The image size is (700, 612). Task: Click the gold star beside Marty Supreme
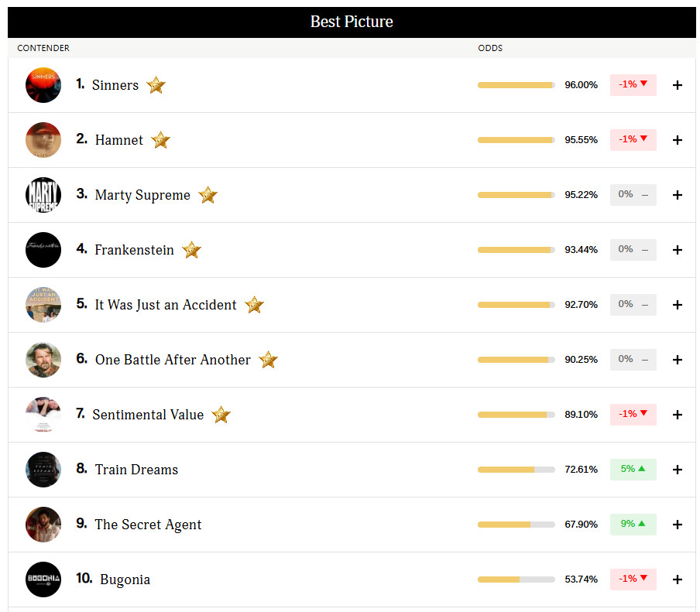tap(208, 195)
